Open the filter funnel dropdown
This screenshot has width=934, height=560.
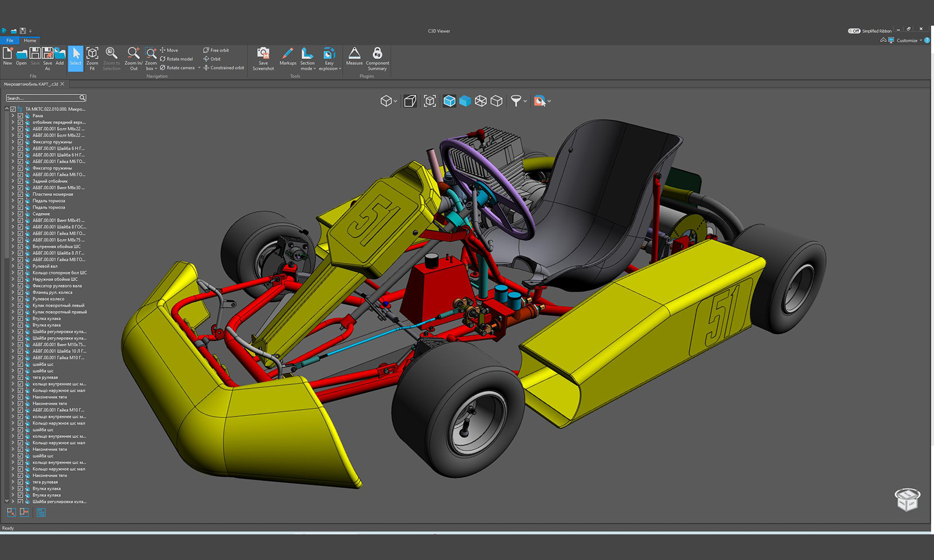[525, 101]
